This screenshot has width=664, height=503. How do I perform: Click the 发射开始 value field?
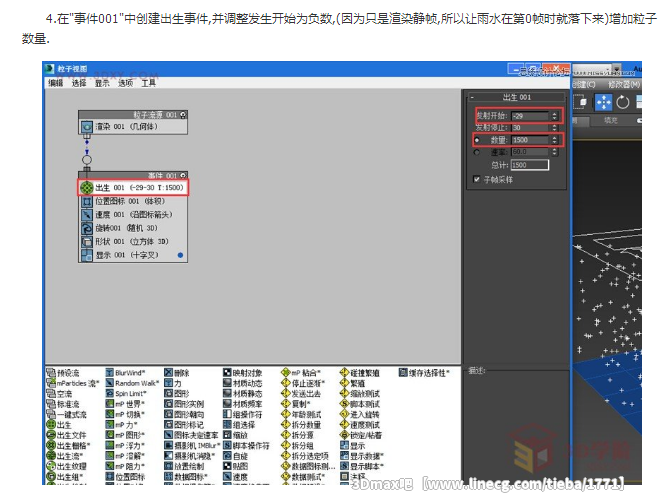click(x=531, y=116)
